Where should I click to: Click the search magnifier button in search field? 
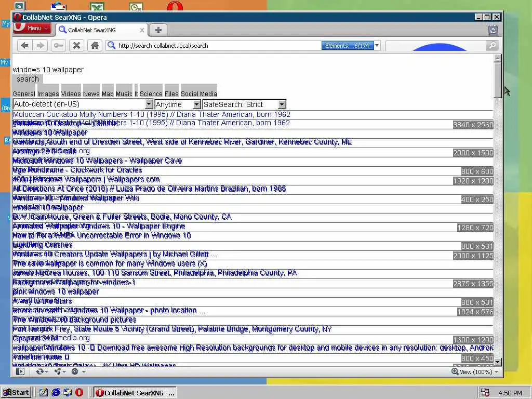(x=492, y=45)
